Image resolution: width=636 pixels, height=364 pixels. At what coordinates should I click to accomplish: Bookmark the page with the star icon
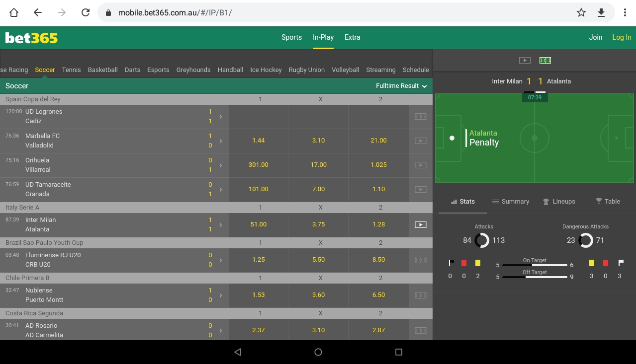pyautogui.click(x=581, y=13)
